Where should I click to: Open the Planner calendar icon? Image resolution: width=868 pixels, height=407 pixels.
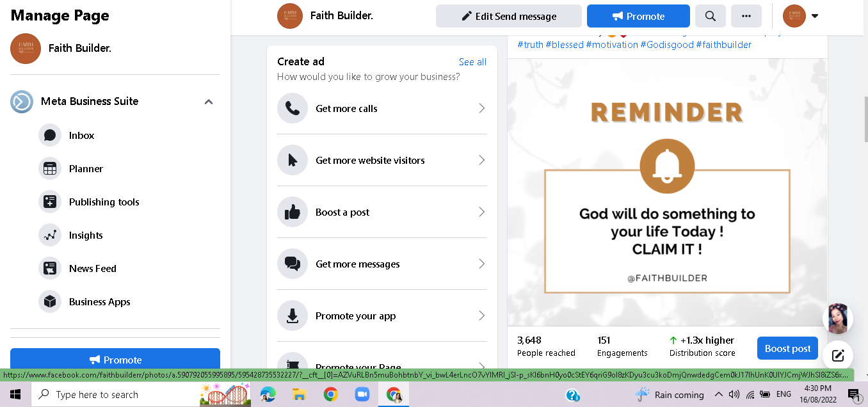[50, 169]
